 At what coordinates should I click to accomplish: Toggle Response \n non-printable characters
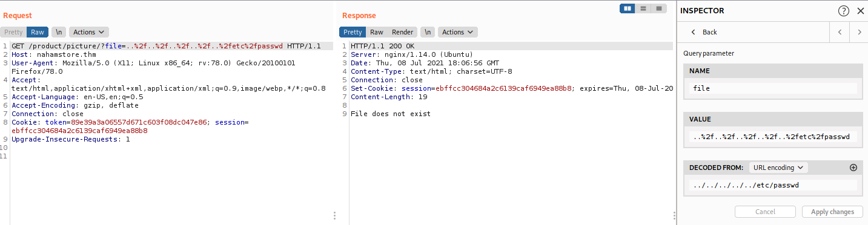tap(428, 32)
